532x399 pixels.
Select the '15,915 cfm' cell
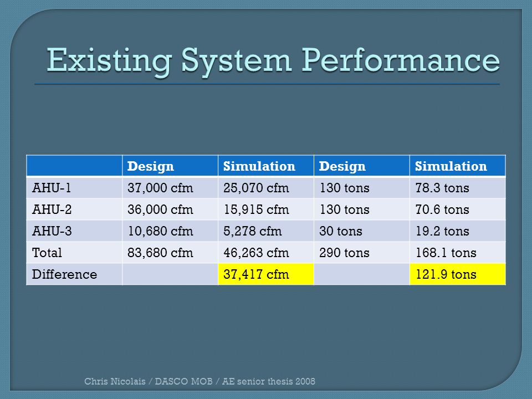click(x=266, y=209)
